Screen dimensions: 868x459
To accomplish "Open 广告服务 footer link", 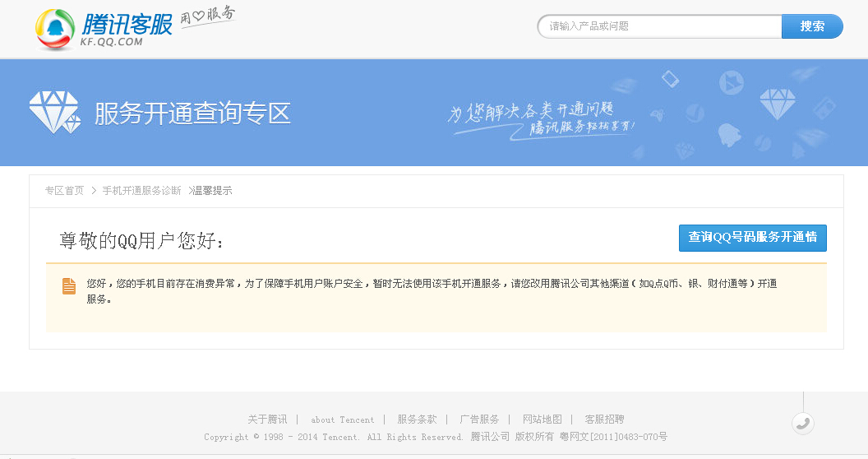I will click(x=479, y=420).
